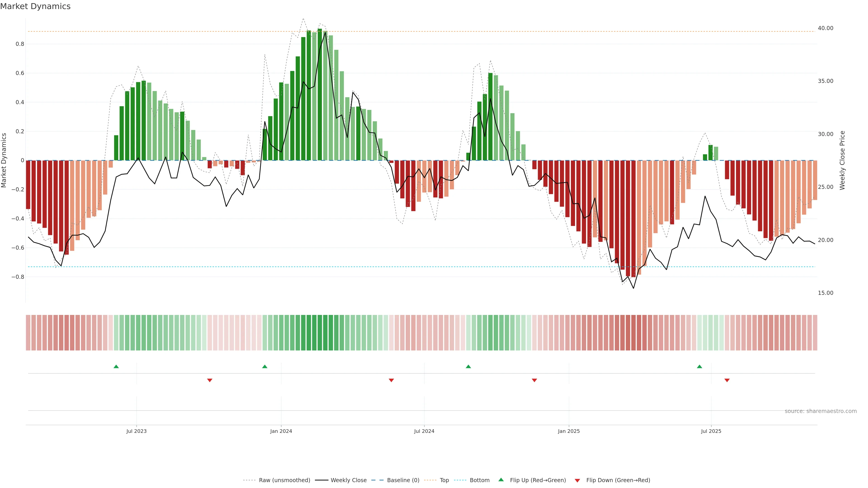Click the Market Dynamics chart title
The height and width of the screenshot is (488, 868).
(x=35, y=6)
